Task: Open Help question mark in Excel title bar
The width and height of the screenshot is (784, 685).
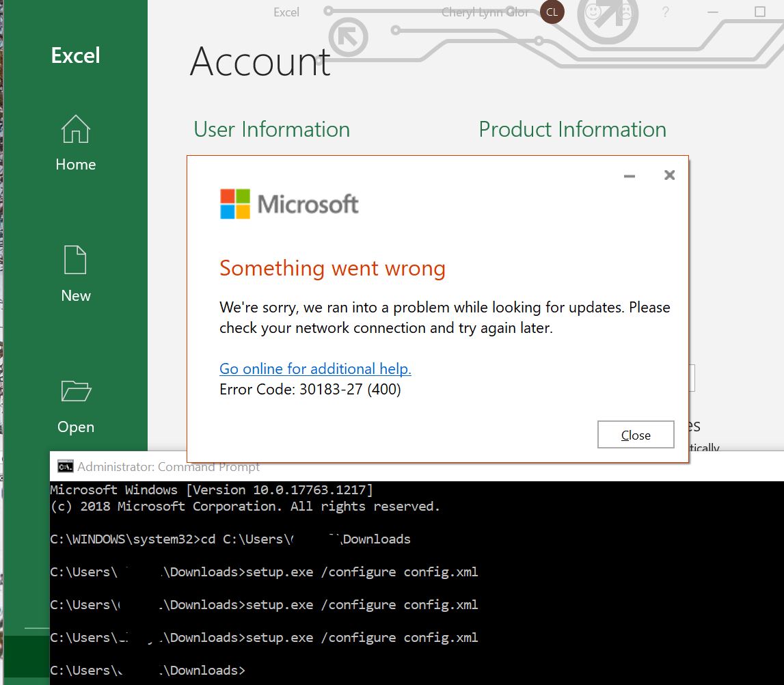Action: pos(665,12)
